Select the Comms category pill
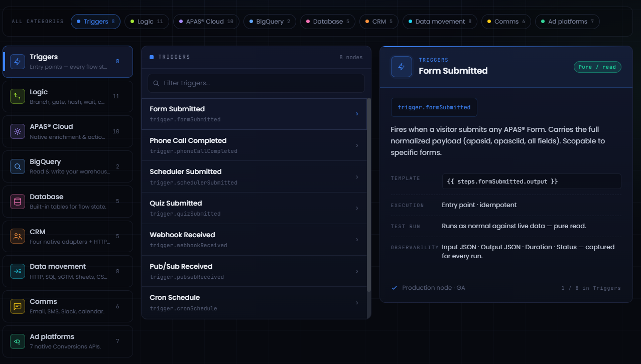Screen dimensions: 641x364 point(506,22)
